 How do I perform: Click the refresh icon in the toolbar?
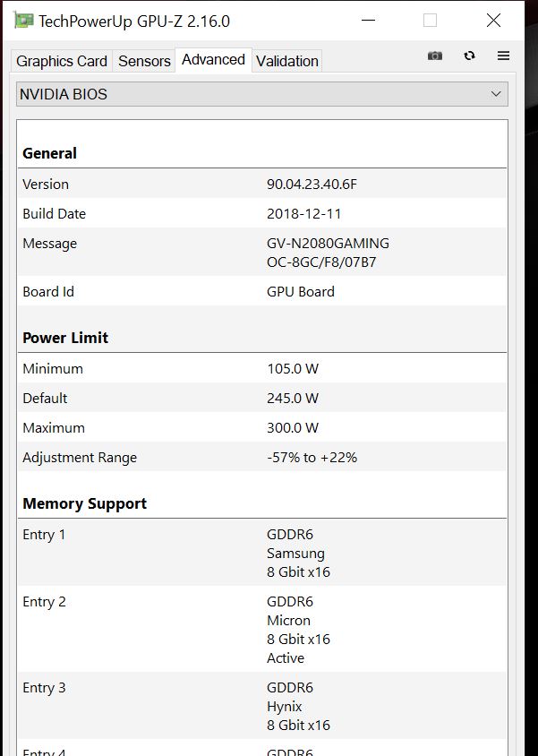click(469, 56)
